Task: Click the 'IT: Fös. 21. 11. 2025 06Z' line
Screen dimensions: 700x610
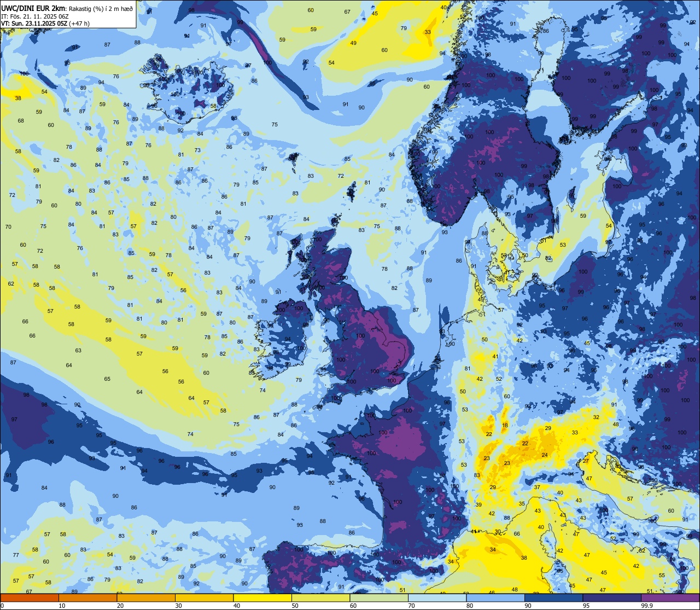Action: click(x=35, y=16)
